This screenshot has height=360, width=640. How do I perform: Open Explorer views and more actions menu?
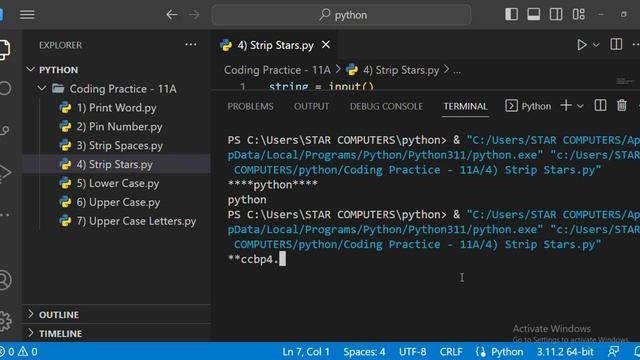pos(191,44)
